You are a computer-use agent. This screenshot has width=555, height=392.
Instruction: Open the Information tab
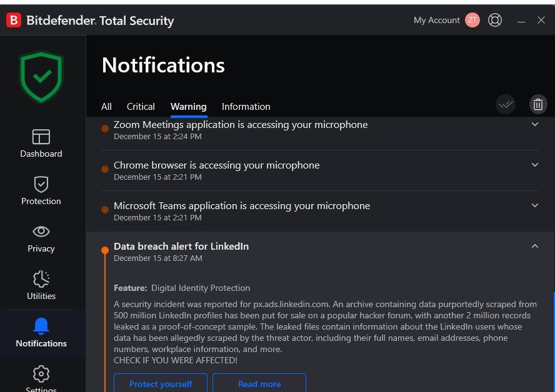point(246,107)
